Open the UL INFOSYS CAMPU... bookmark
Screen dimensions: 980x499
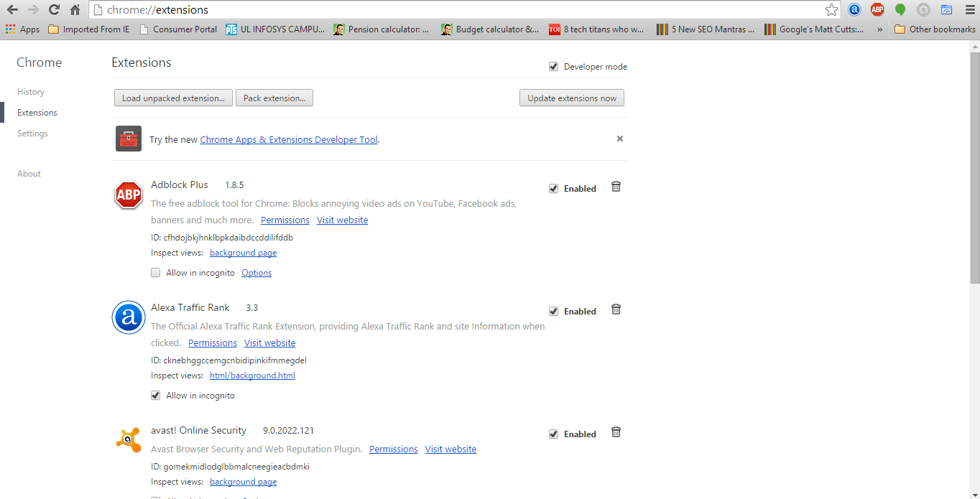tap(275, 29)
